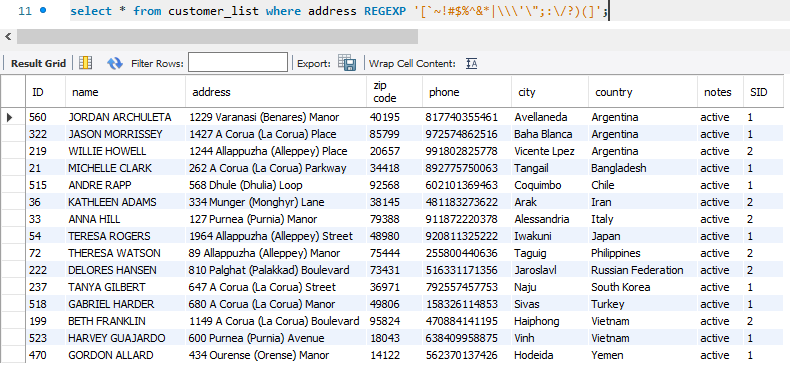Refresh the result grid data

[115, 63]
